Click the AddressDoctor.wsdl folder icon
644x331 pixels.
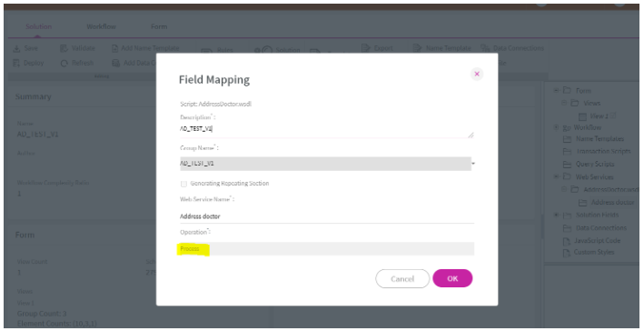pos(575,189)
